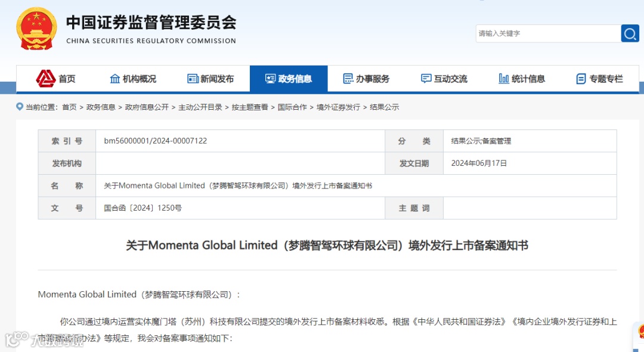
Task: Click the 索引号 label cell
Action: pyautogui.click(x=67, y=141)
